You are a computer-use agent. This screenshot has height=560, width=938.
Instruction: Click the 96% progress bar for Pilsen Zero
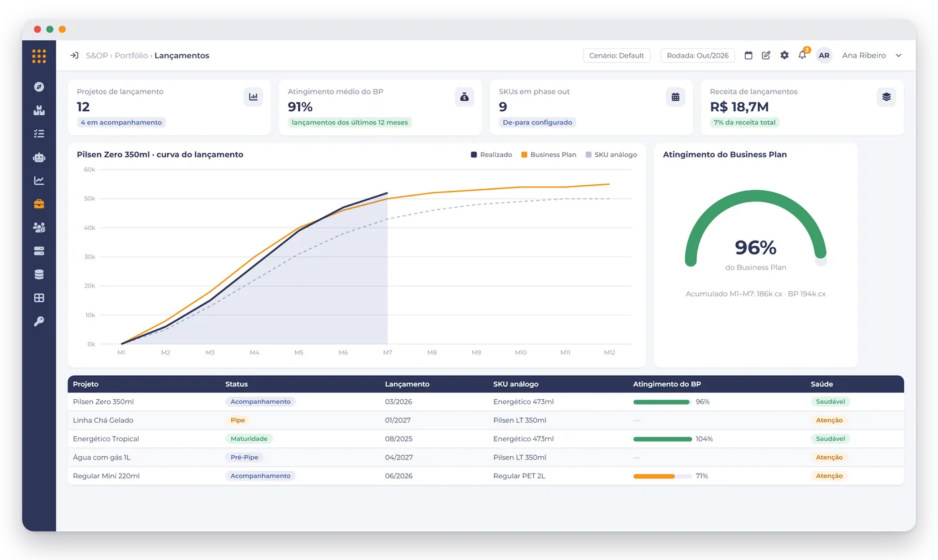click(662, 402)
